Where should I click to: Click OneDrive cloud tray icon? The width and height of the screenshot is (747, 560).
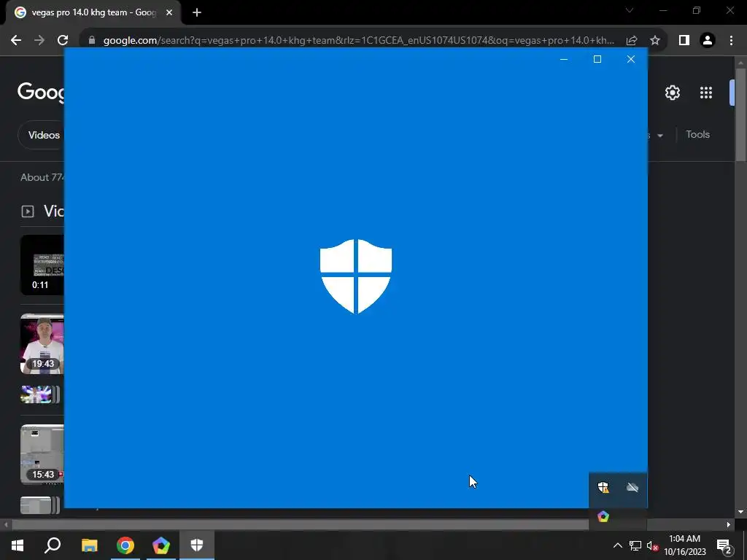[x=632, y=487]
